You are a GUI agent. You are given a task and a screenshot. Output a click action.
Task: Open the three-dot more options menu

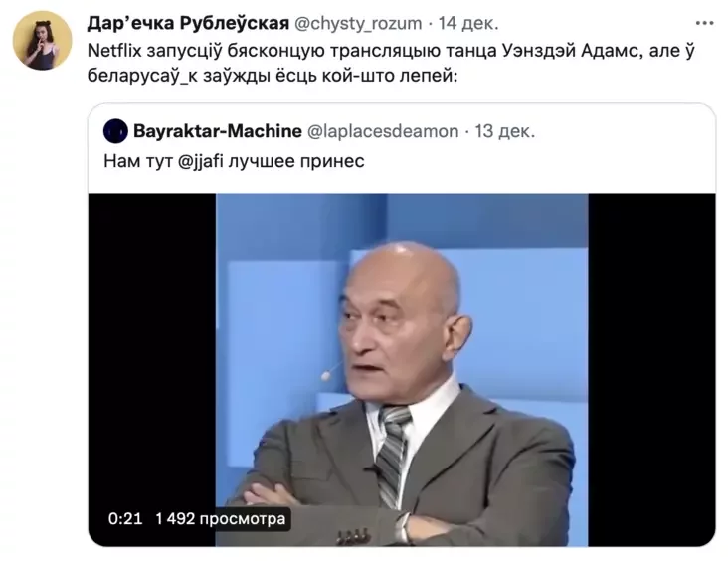(x=704, y=23)
